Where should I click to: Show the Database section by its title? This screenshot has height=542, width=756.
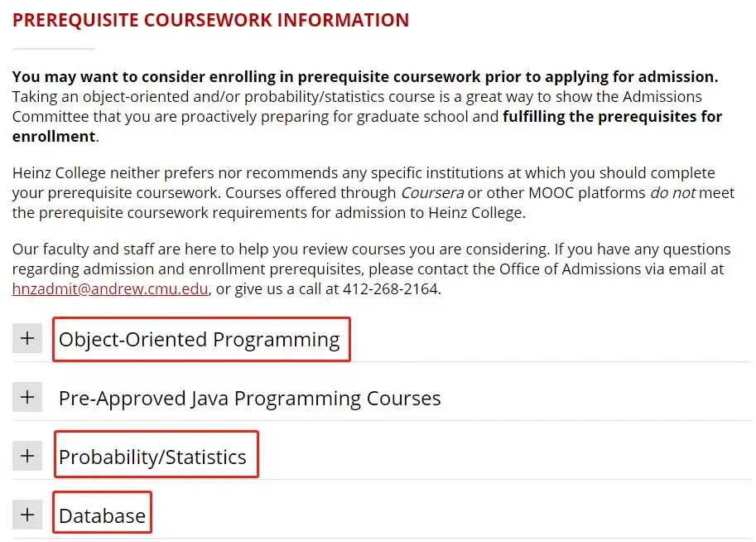click(102, 515)
